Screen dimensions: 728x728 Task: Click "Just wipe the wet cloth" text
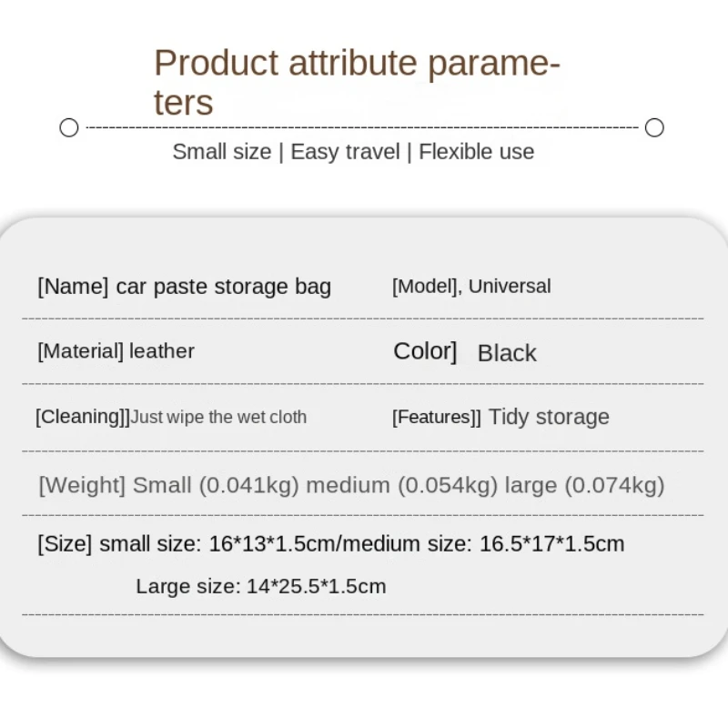(x=218, y=418)
